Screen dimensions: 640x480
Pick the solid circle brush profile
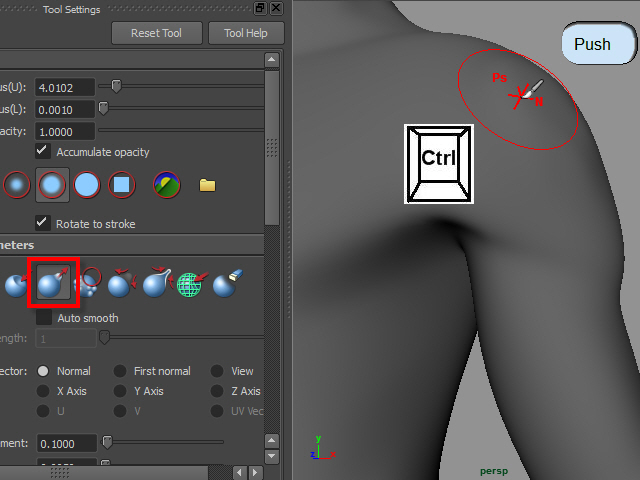87,184
